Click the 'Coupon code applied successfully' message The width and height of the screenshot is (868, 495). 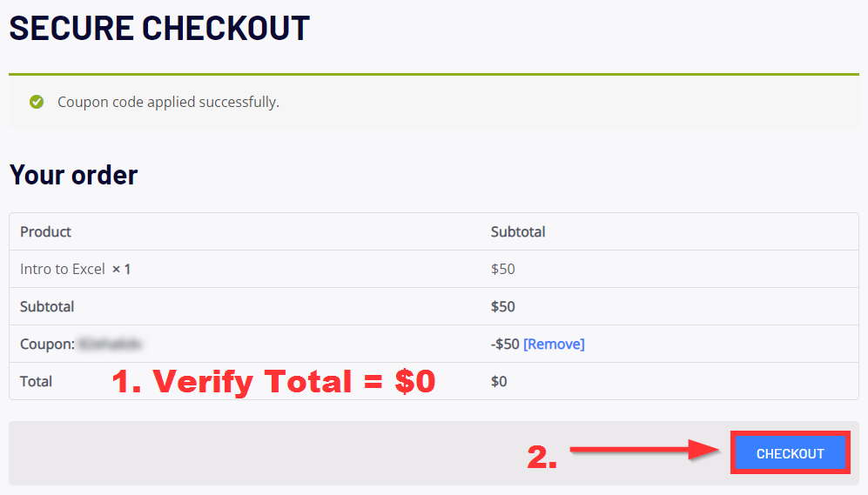point(168,103)
